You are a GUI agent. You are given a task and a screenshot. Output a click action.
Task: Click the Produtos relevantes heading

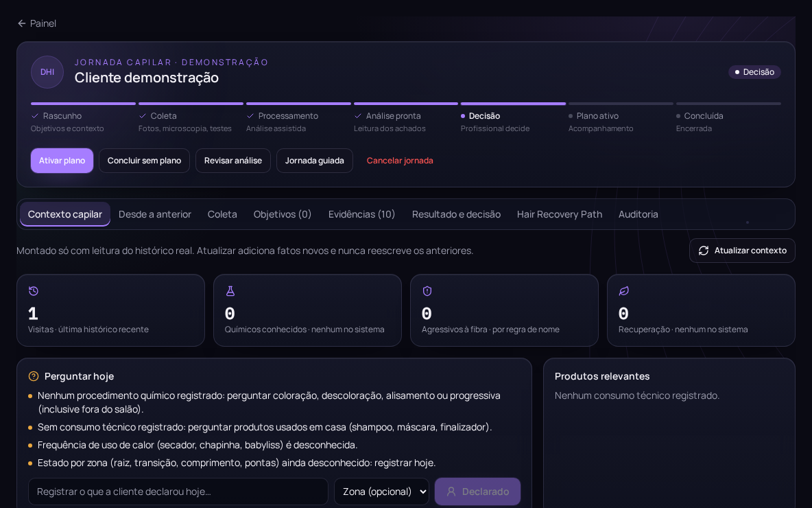click(x=601, y=376)
